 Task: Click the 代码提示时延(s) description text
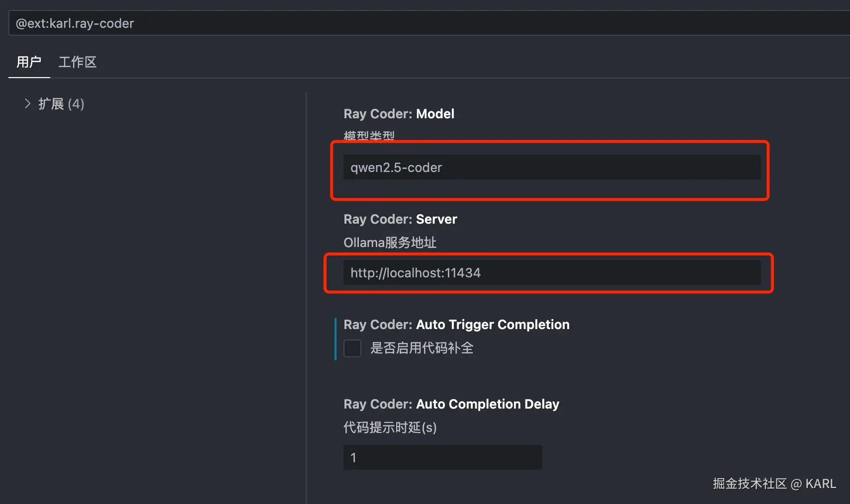click(390, 427)
